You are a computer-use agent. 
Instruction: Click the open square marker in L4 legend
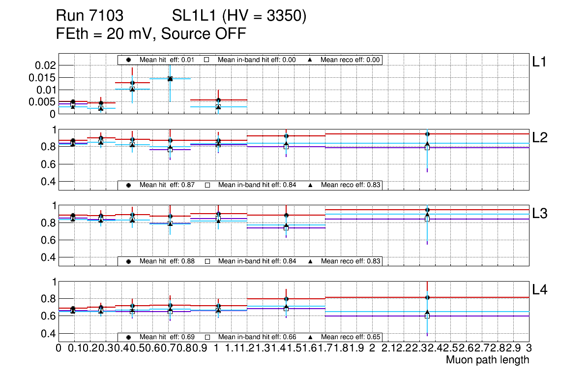click(207, 337)
